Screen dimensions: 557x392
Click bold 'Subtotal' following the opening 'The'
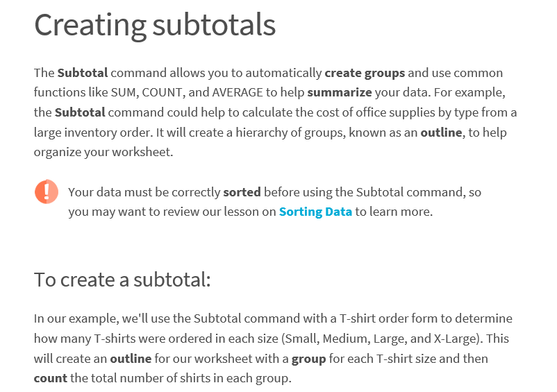point(83,73)
